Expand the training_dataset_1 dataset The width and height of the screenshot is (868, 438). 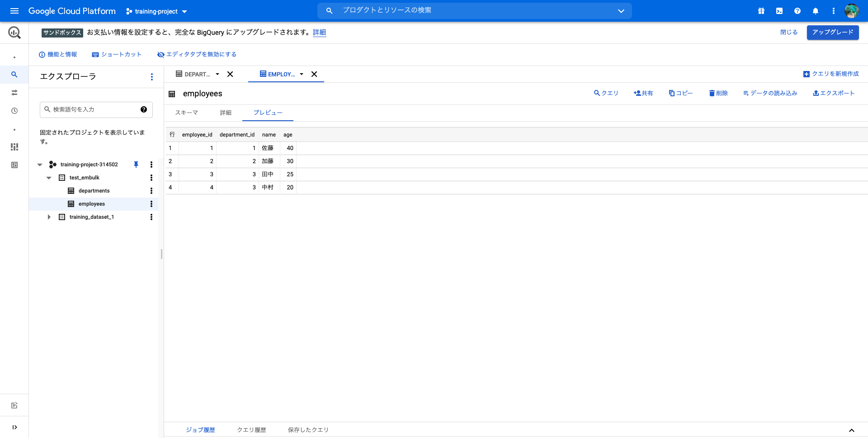[x=49, y=217]
